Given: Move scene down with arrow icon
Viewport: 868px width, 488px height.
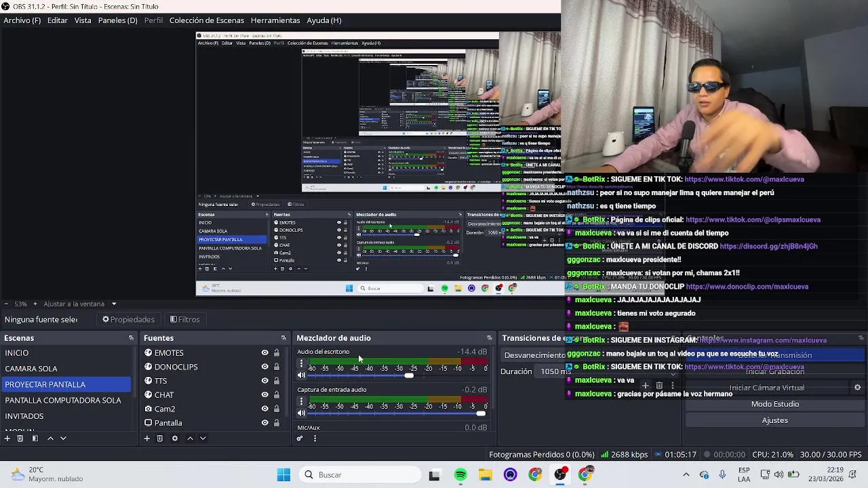Looking at the screenshot, I should [63, 439].
